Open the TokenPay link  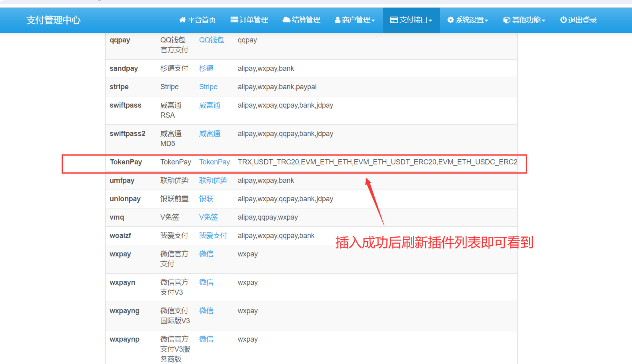pos(214,162)
